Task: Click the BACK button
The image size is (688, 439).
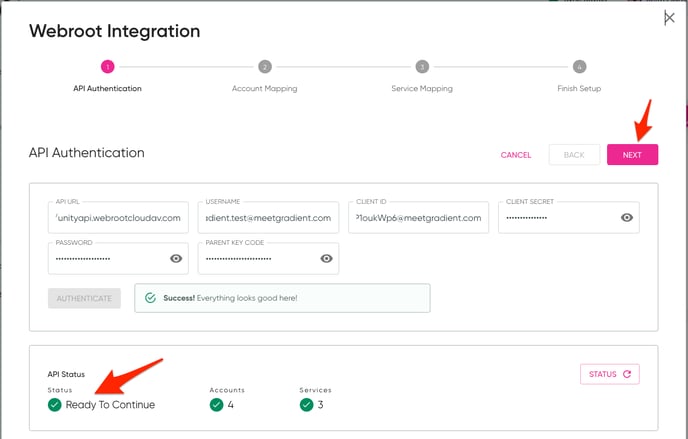Action: (x=574, y=155)
